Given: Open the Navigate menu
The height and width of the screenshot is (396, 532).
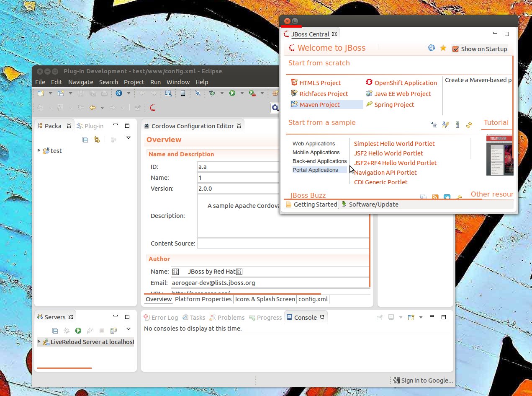Looking at the screenshot, I should pyautogui.click(x=81, y=82).
